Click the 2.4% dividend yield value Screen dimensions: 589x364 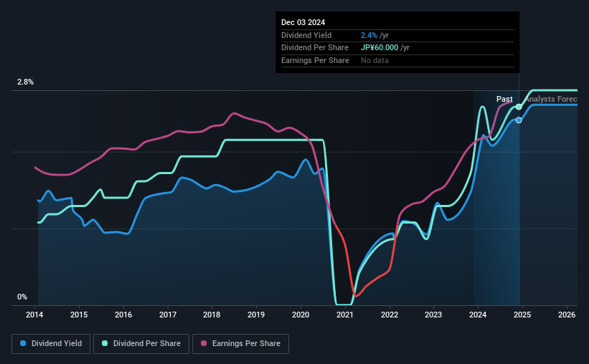pyautogui.click(x=369, y=35)
